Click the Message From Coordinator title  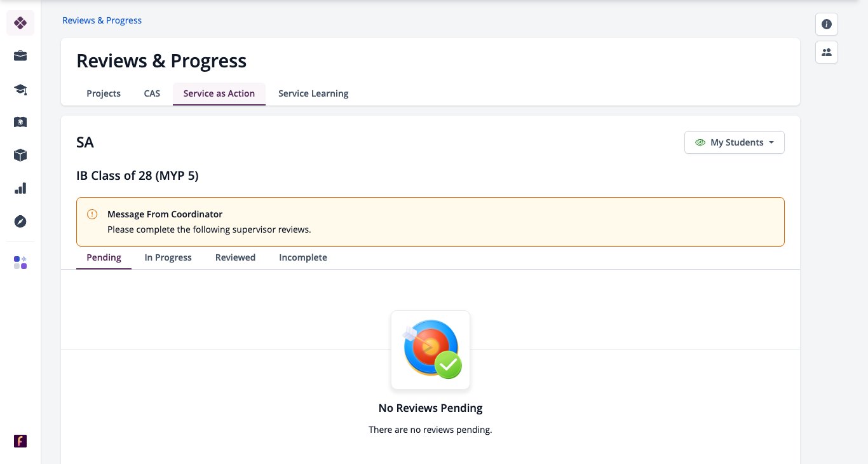coord(165,214)
